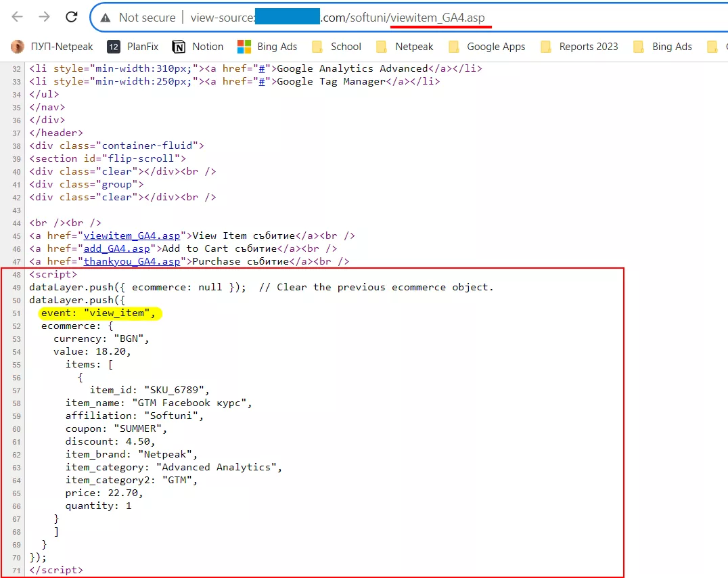Open the School bookmarks folder
This screenshot has height=578, width=728.
point(337,47)
